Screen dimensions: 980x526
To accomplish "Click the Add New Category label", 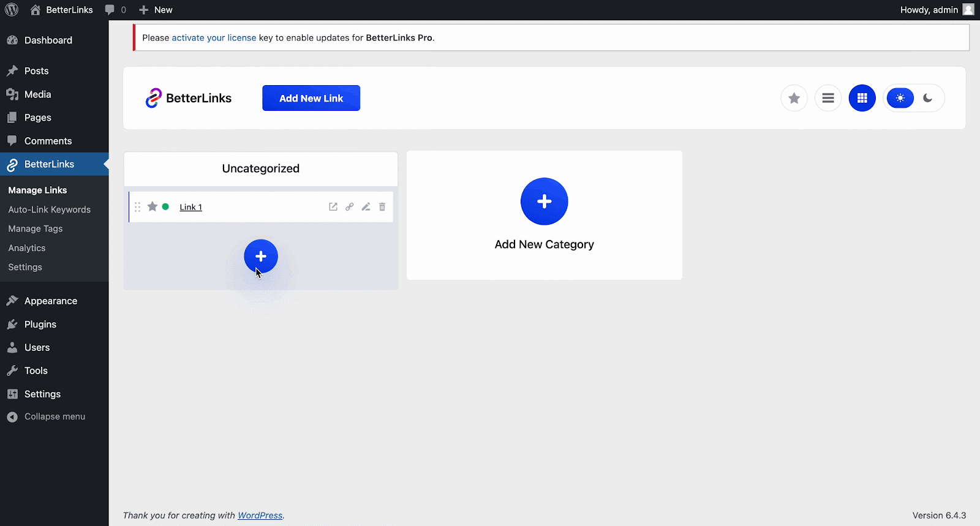I will click(545, 244).
